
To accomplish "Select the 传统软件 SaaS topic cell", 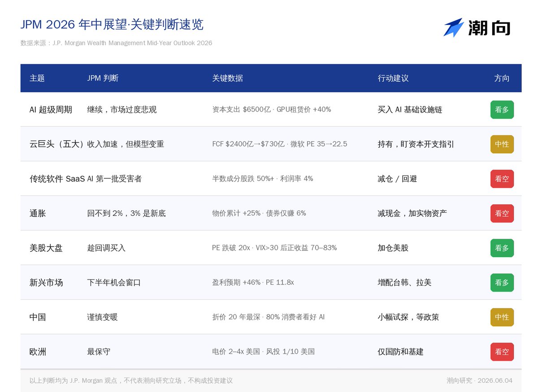I will 57,179.
